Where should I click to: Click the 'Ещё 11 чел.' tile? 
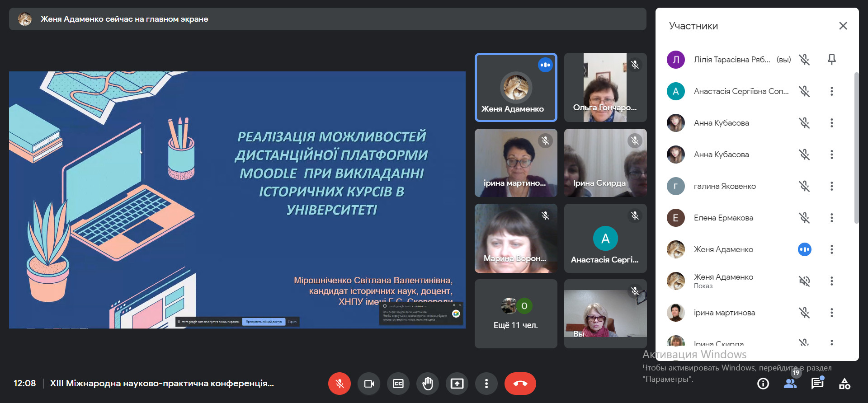(516, 314)
